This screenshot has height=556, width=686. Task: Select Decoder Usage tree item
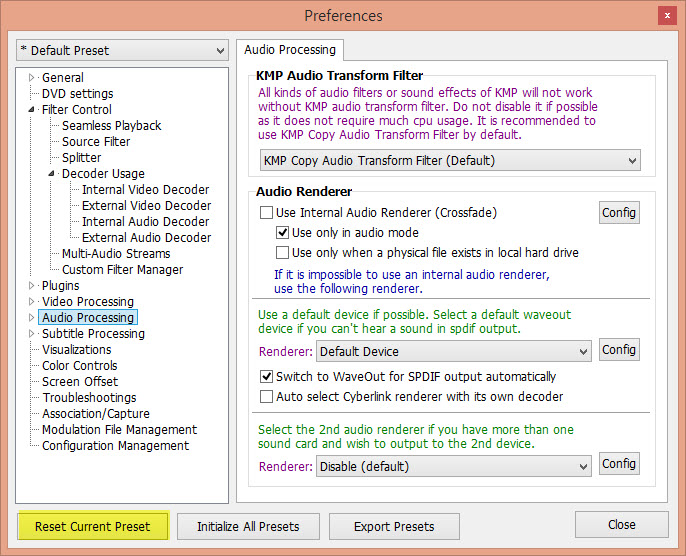click(103, 174)
